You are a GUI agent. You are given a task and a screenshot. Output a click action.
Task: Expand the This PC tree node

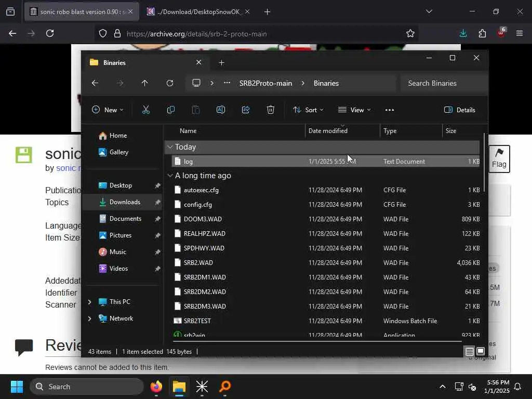tap(89, 302)
